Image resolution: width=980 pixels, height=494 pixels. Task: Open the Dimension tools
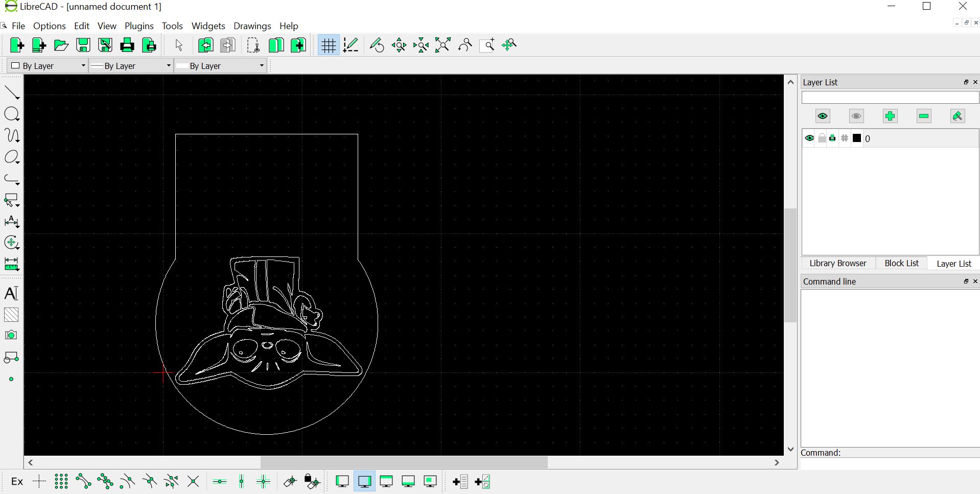(x=12, y=221)
